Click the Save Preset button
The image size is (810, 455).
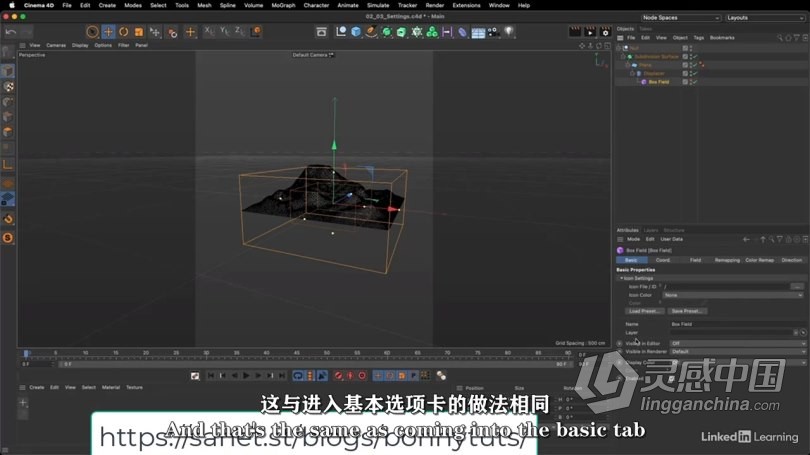pos(686,311)
